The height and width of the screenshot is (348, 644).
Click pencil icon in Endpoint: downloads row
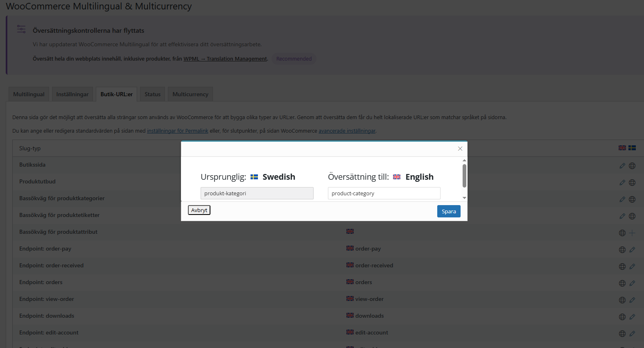(x=632, y=317)
